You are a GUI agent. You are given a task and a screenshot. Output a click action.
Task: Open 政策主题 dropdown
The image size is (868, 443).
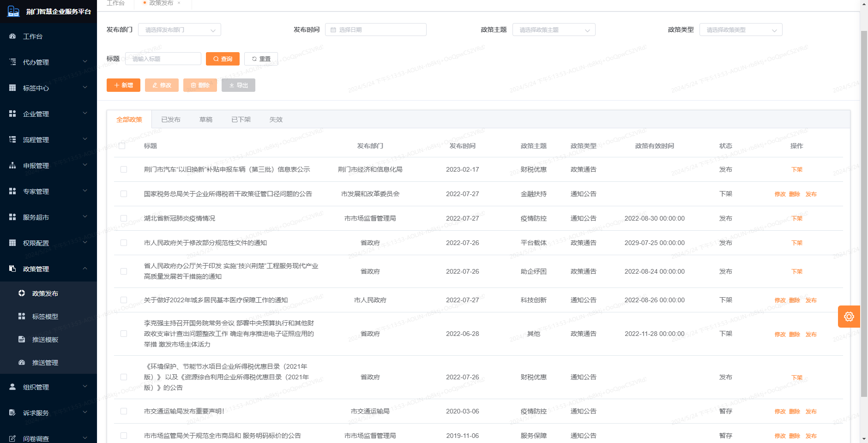pos(554,30)
